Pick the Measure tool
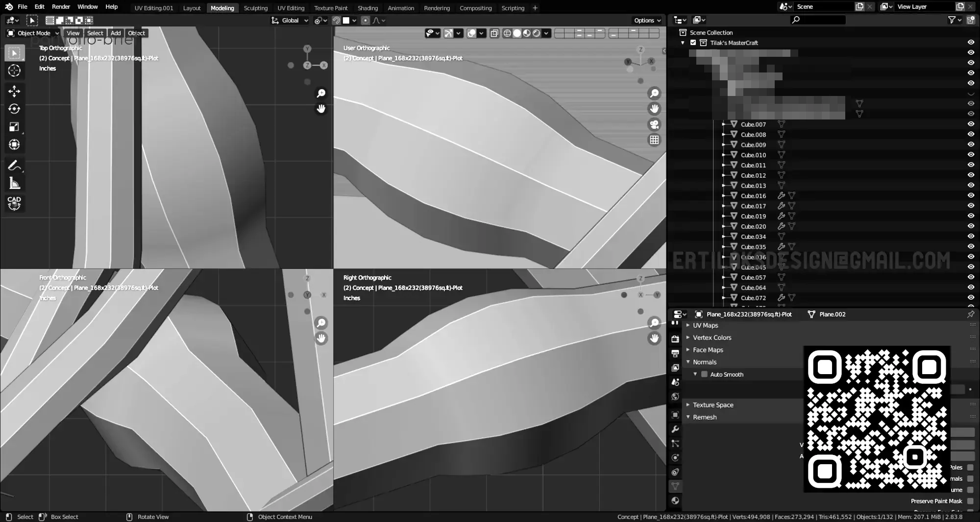Screen dimensions: 980x522 (14, 184)
